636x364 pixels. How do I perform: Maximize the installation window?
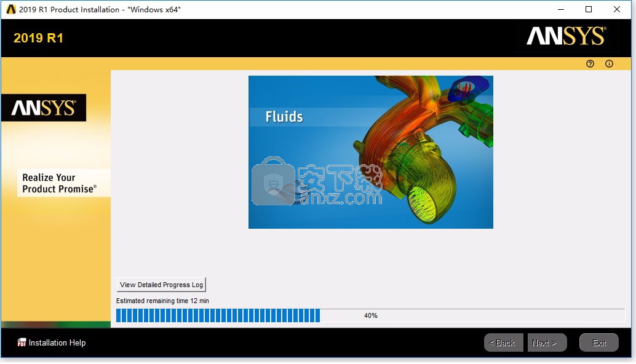click(x=589, y=9)
